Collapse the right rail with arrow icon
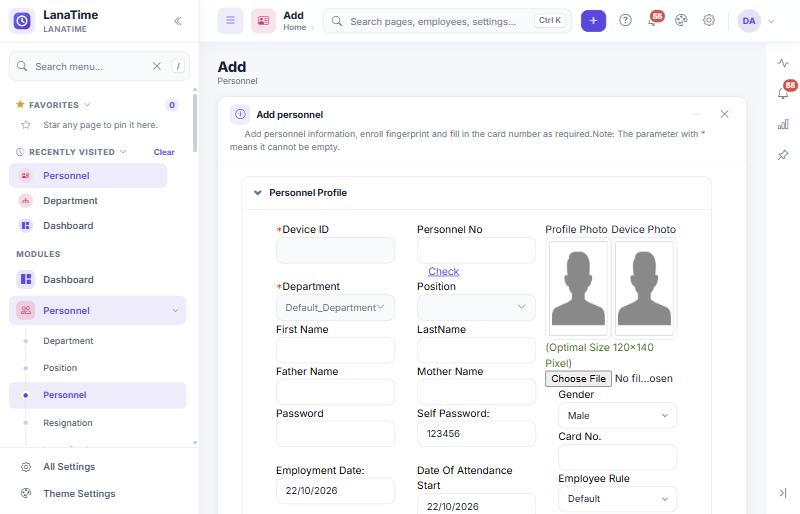This screenshot has height=514, width=800. (x=783, y=493)
